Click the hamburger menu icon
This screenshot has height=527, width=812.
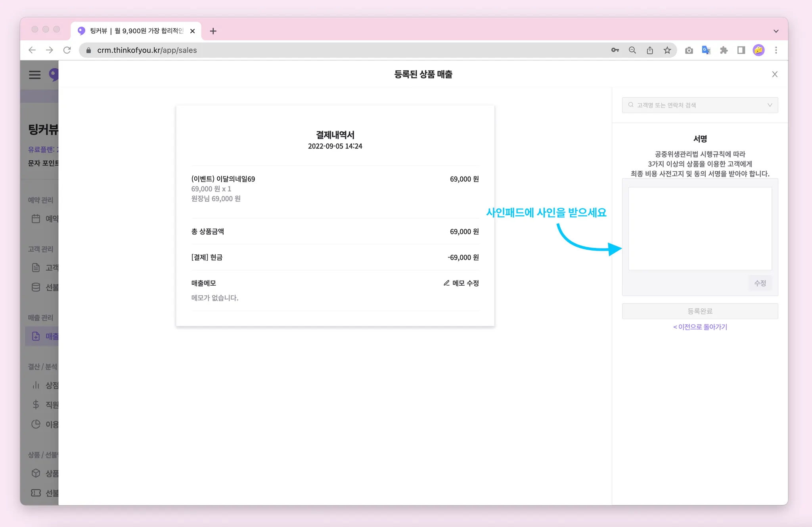34,75
